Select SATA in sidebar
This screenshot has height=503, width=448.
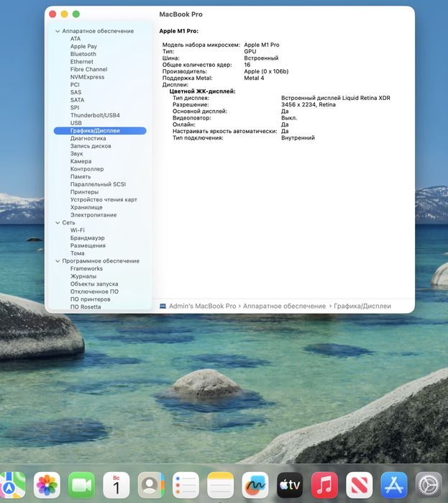coord(77,100)
